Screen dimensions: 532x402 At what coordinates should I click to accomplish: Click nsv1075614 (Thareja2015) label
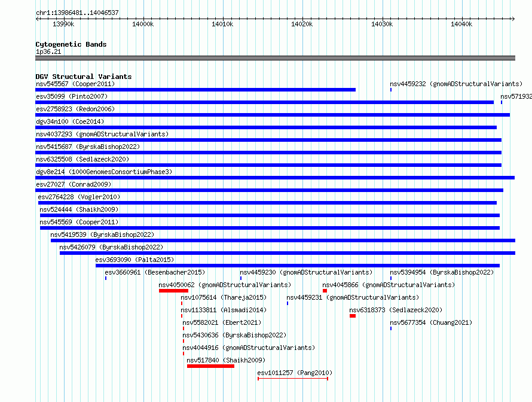224,297
